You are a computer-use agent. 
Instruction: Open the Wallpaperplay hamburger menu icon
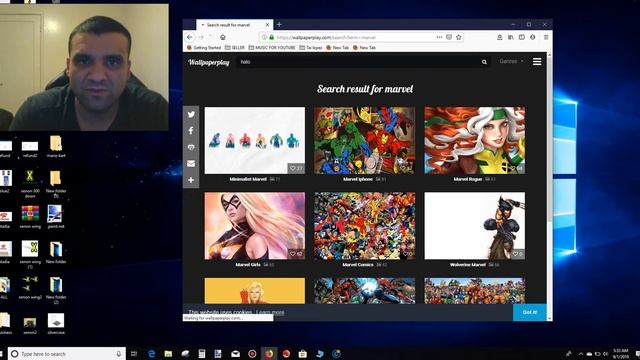pos(537,62)
